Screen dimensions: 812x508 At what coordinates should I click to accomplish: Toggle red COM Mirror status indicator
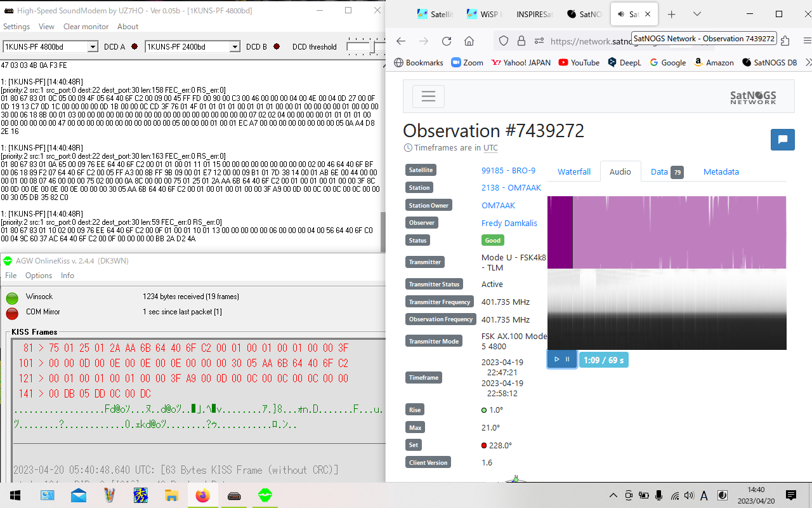(x=12, y=313)
